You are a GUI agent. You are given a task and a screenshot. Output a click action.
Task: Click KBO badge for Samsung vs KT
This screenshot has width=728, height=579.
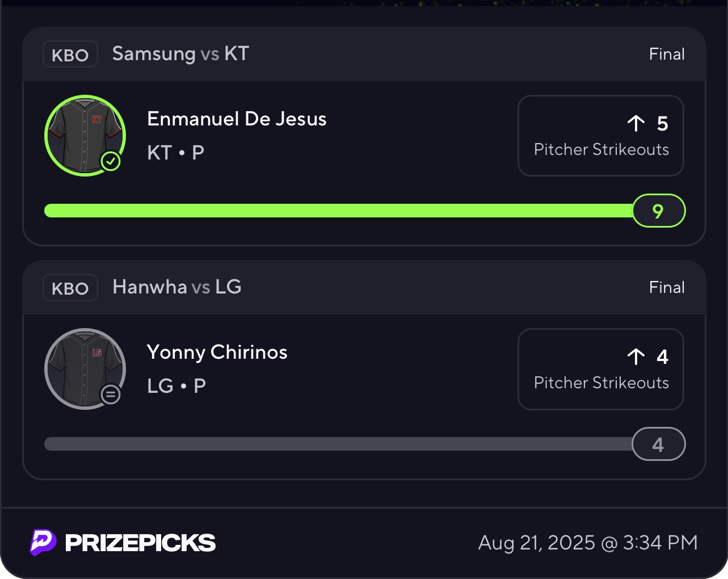pyautogui.click(x=70, y=54)
